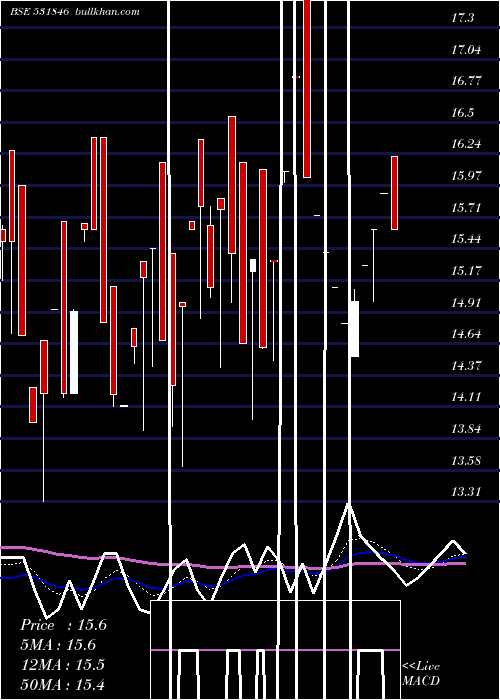Click the 15.97 price axis label

pyautogui.click(x=466, y=175)
